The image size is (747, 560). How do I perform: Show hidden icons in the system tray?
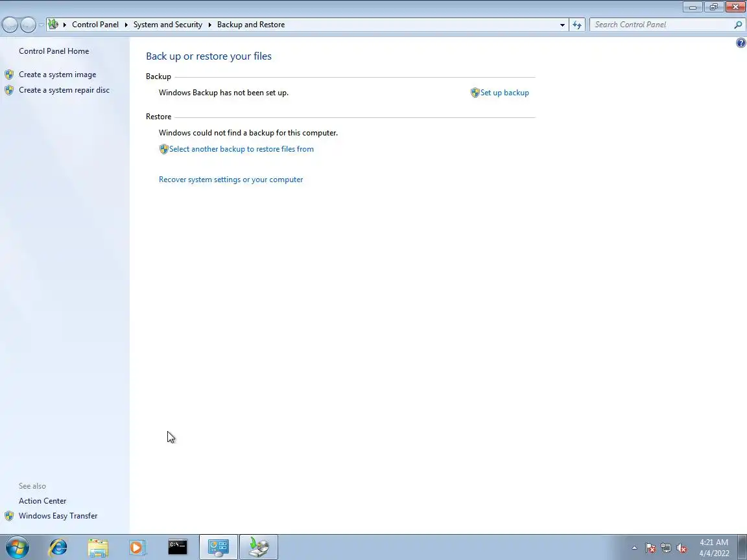tap(634, 548)
